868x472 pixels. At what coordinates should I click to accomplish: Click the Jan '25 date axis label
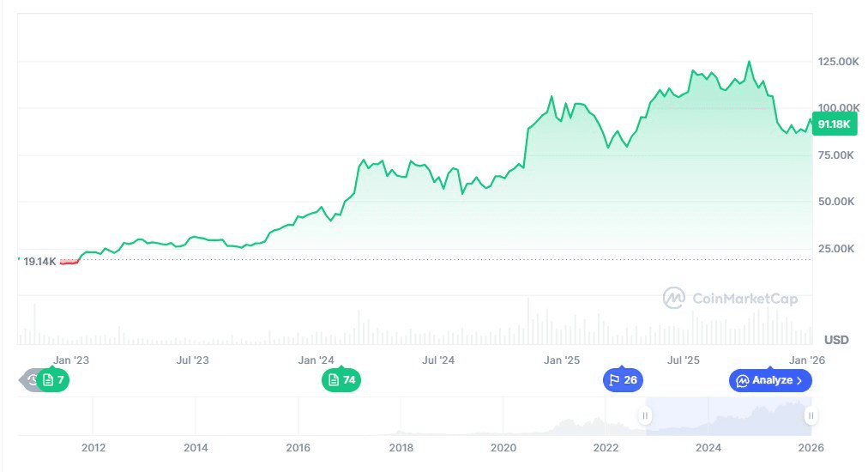coord(563,360)
